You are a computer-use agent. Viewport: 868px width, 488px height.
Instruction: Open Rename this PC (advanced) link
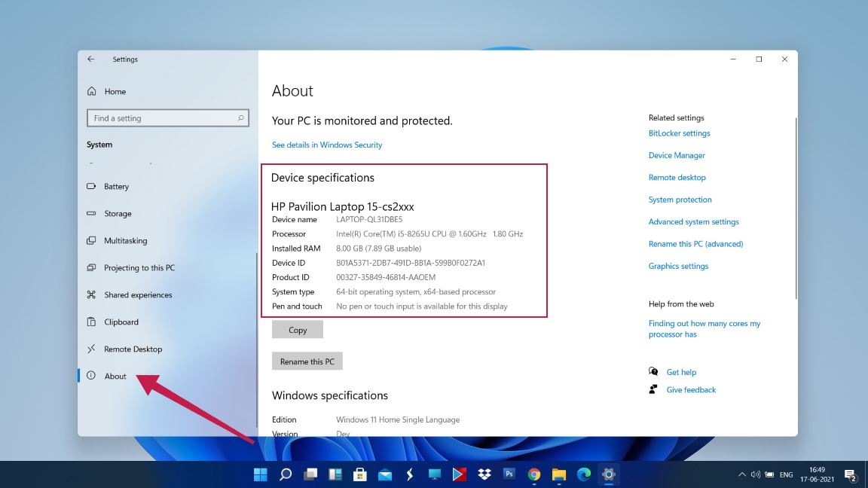click(696, 244)
